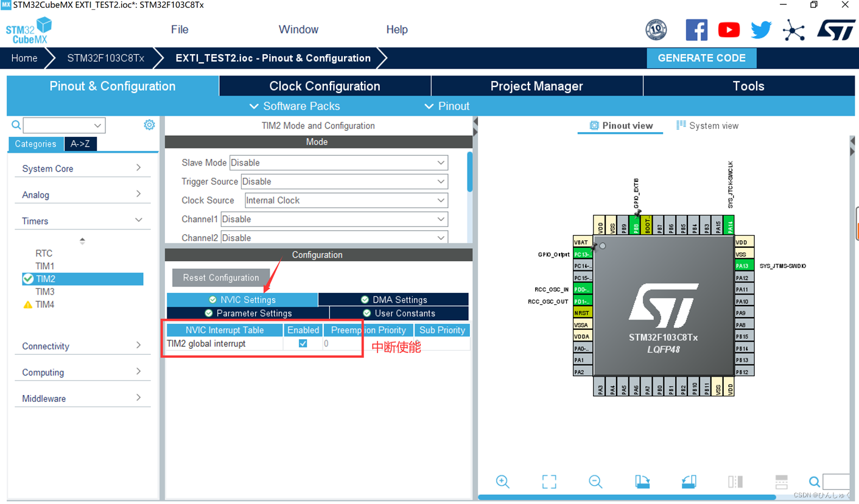The width and height of the screenshot is (859, 504).
Task: Rotate the chip clockwise
Action: [x=642, y=481]
